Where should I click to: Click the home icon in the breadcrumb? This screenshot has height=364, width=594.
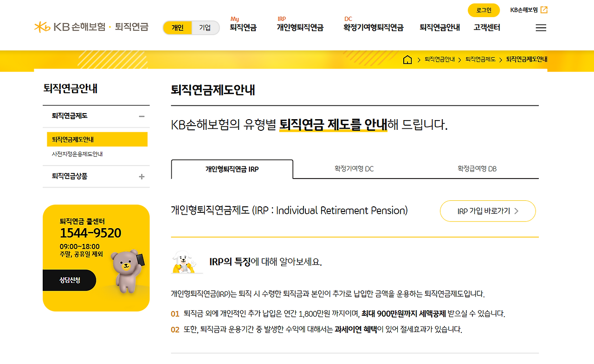[408, 59]
